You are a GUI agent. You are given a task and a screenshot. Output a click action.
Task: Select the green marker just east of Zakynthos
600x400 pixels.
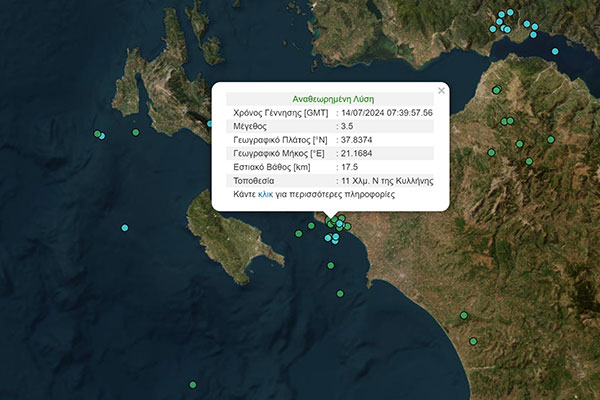point(298,234)
